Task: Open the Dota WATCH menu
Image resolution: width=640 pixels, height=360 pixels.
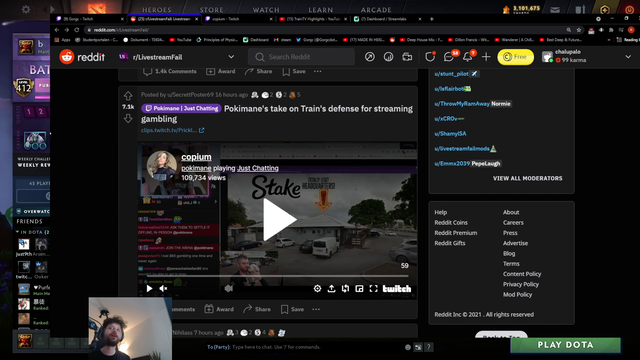Action: click(266, 10)
